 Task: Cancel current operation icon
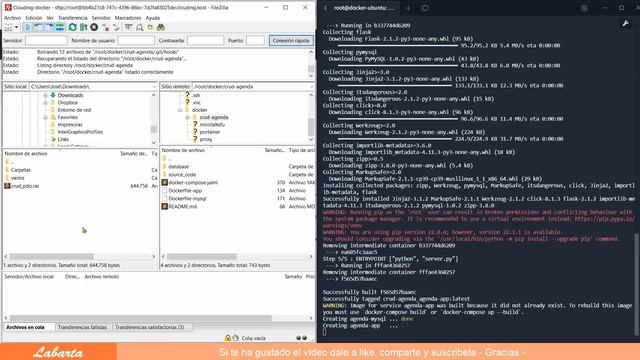click(x=94, y=27)
